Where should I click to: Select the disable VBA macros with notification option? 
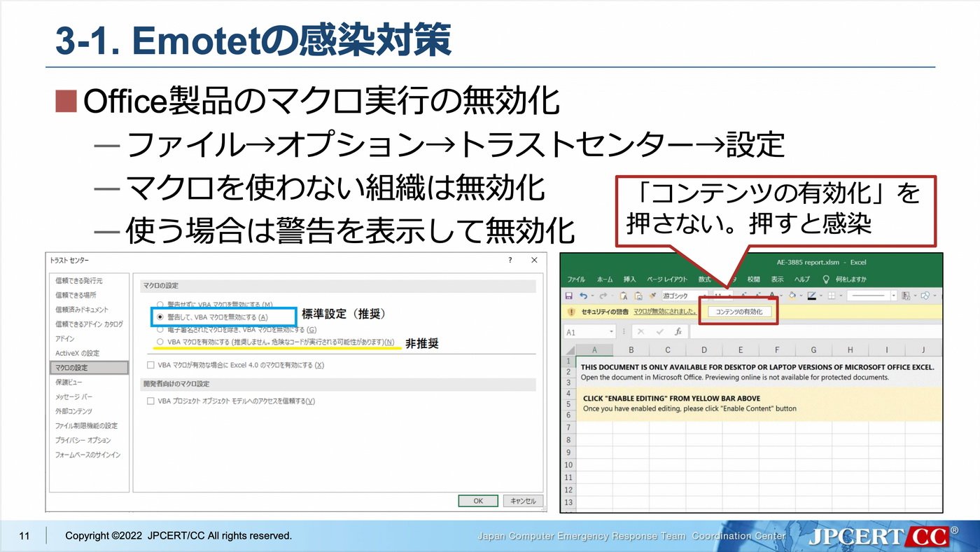click(x=160, y=317)
